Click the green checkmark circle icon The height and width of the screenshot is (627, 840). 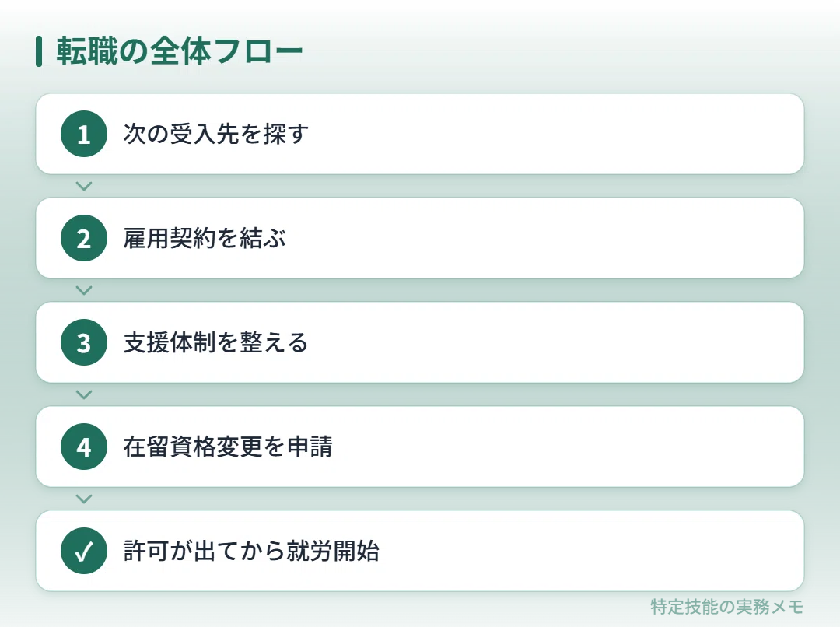point(84,551)
